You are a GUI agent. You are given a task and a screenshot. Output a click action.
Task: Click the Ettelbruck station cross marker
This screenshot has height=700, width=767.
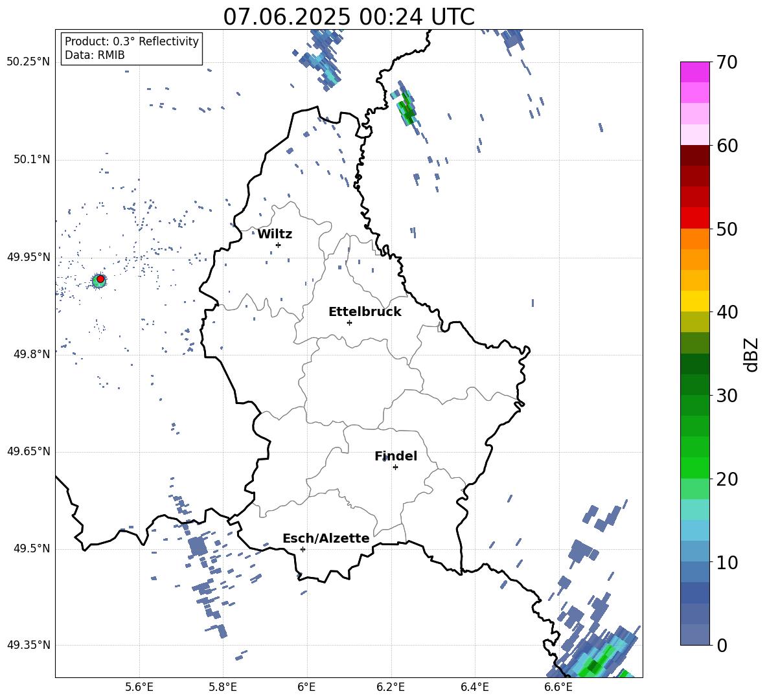(x=349, y=322)
